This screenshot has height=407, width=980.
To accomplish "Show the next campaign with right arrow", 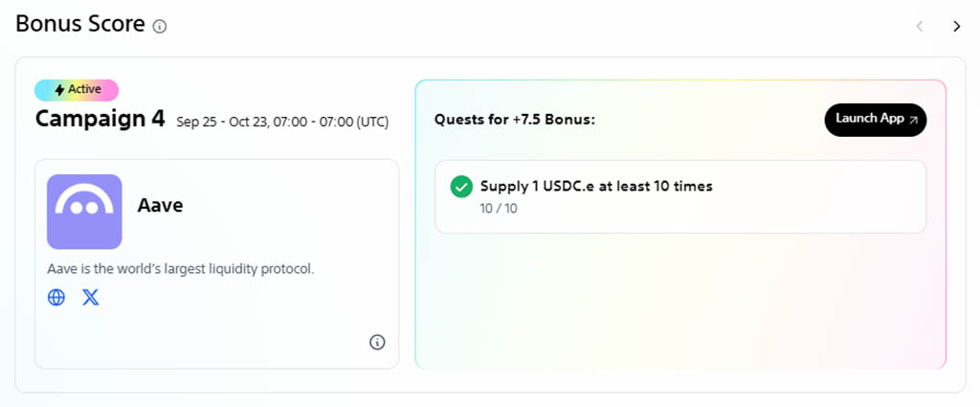I will point(956,27).
